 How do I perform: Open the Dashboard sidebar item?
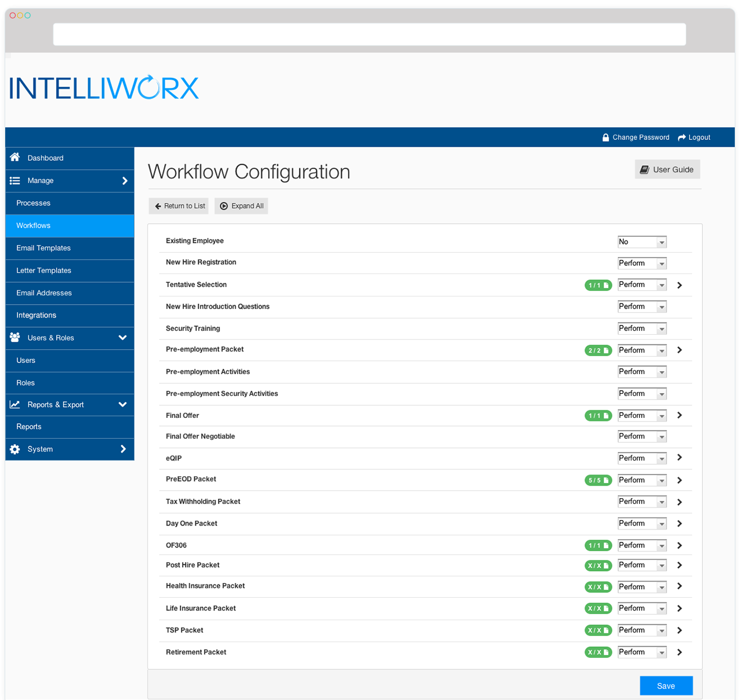click(x=70, y=158)
